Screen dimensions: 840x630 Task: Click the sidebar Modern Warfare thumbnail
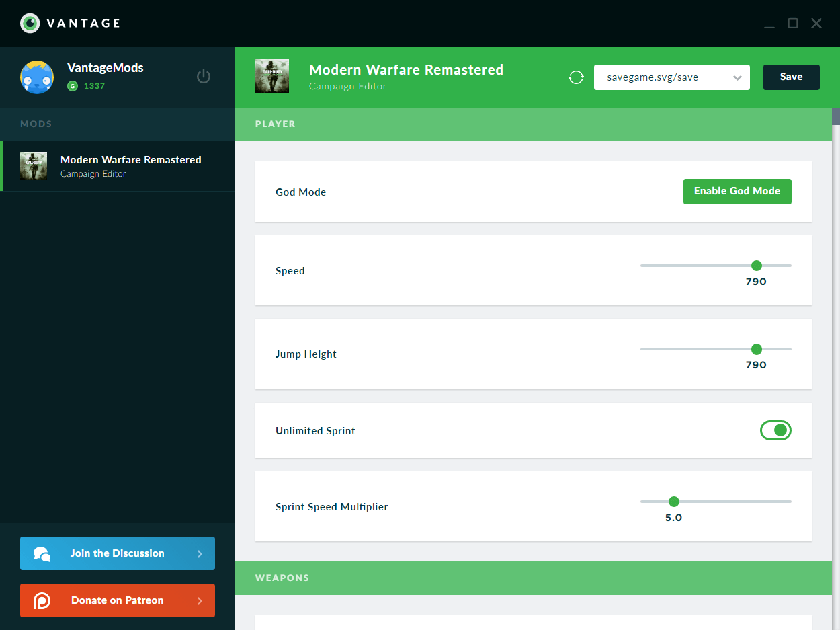34,166
